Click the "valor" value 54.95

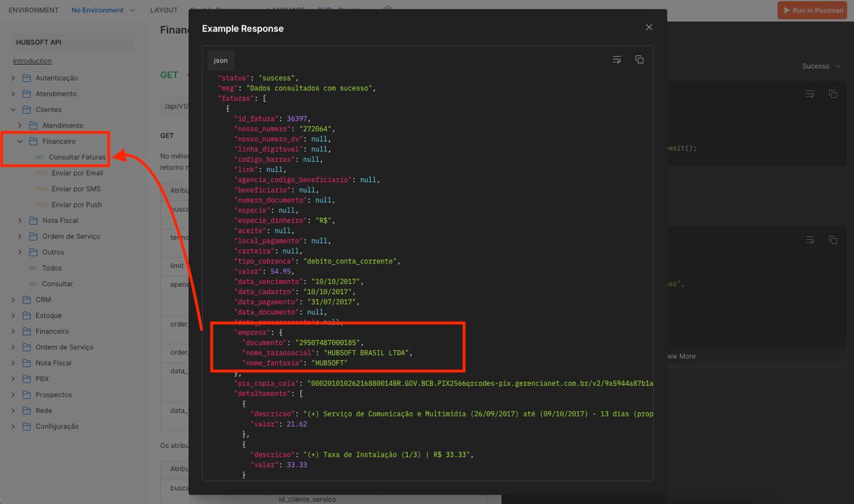pyautogui.click(x=280, y=271)
